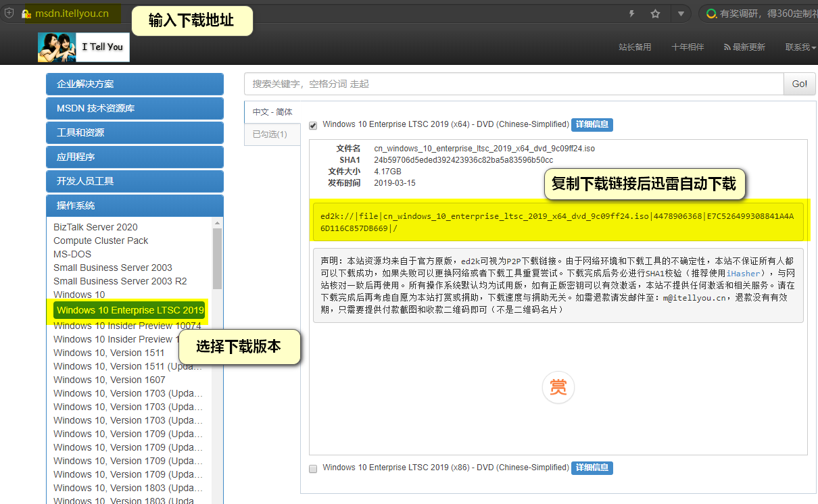818x504 pixels.
Task: Click 详细信息 button for the x86 DVD
Action: (592, 468)
